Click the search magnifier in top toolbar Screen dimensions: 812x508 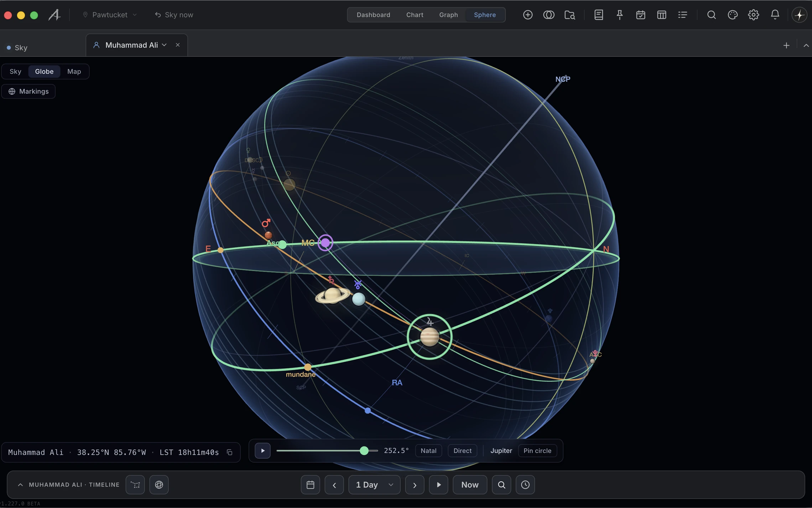(x=712, y=15)
